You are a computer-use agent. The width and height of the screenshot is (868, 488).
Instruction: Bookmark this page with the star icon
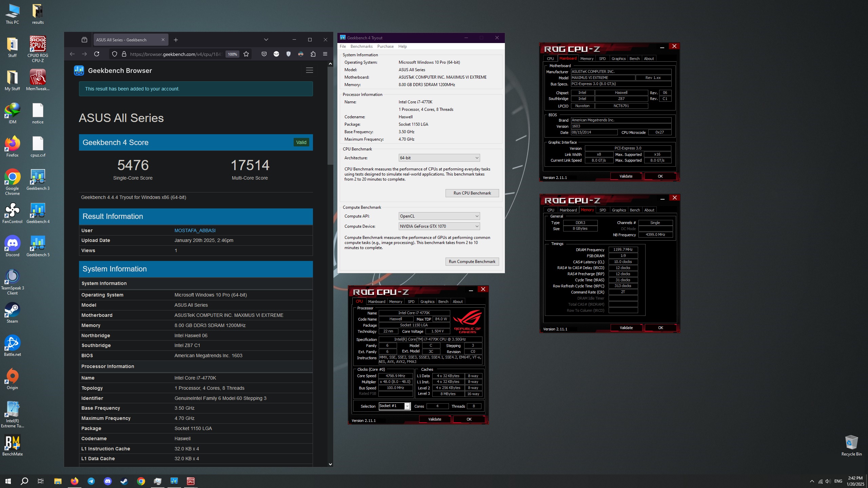click(x=246, y=54)
